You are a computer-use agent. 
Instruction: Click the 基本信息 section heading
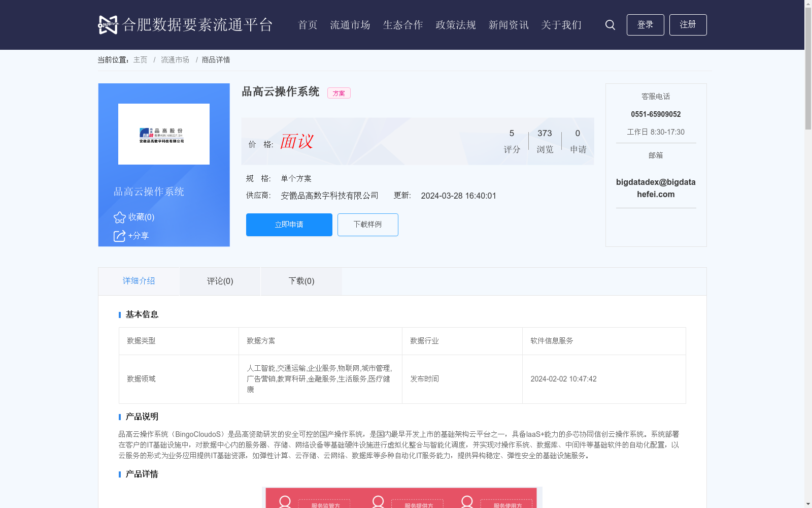[142, 314]
